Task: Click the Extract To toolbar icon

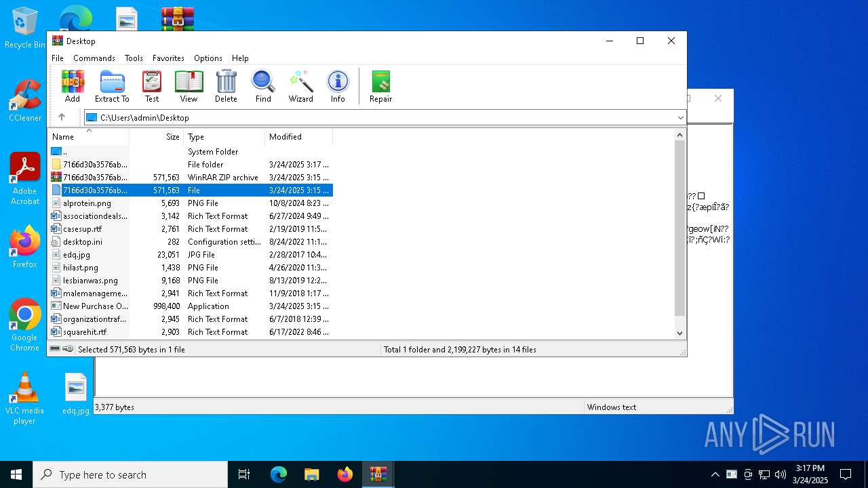Action: pos(112,86)
